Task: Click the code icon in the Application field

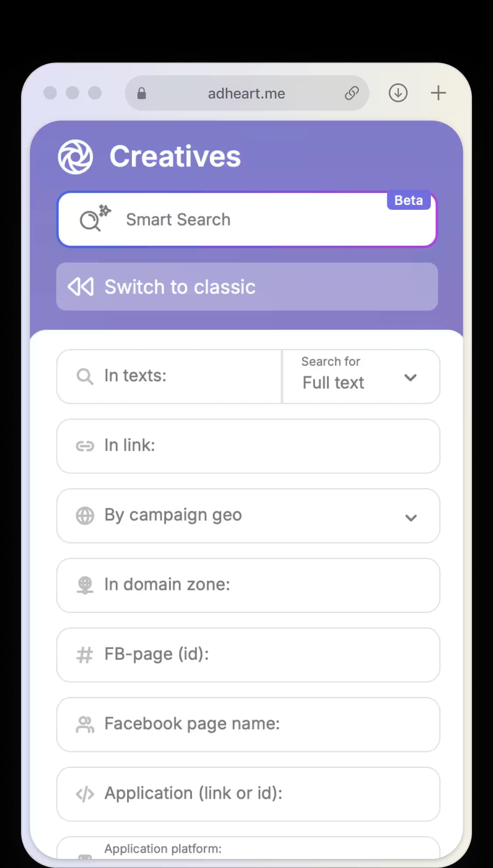Action: click(85, 794)
